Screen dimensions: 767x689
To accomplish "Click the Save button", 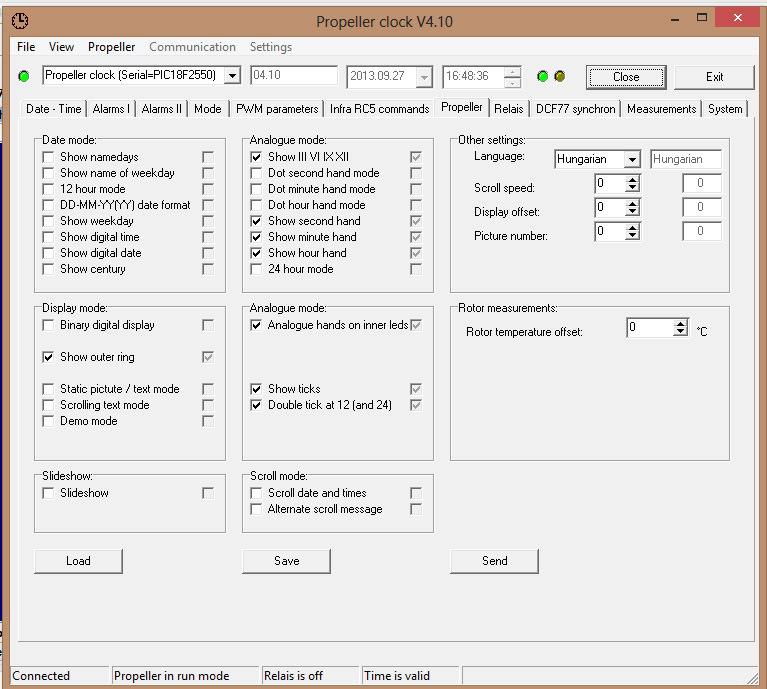I will (287, 561).
